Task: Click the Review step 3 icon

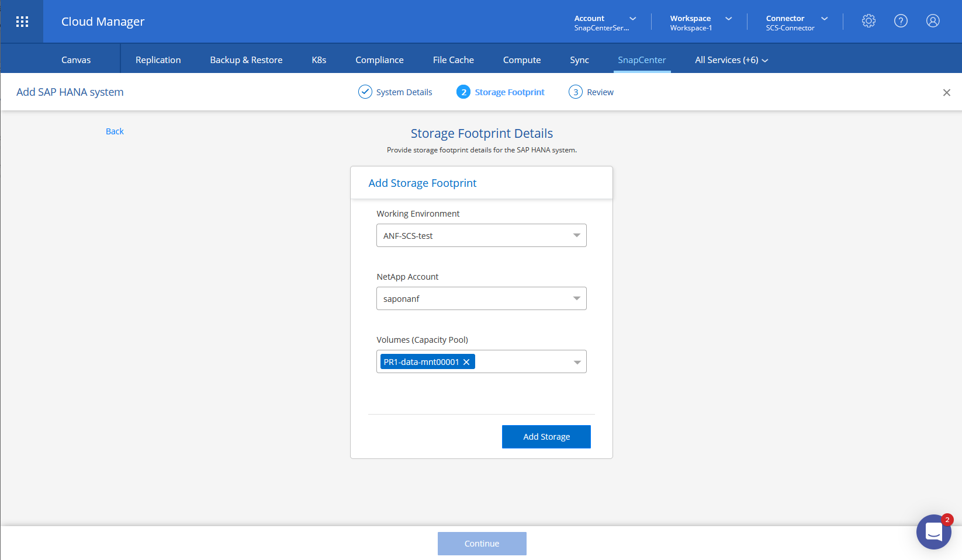Action: pyautogui.click(x=576, y=92)
